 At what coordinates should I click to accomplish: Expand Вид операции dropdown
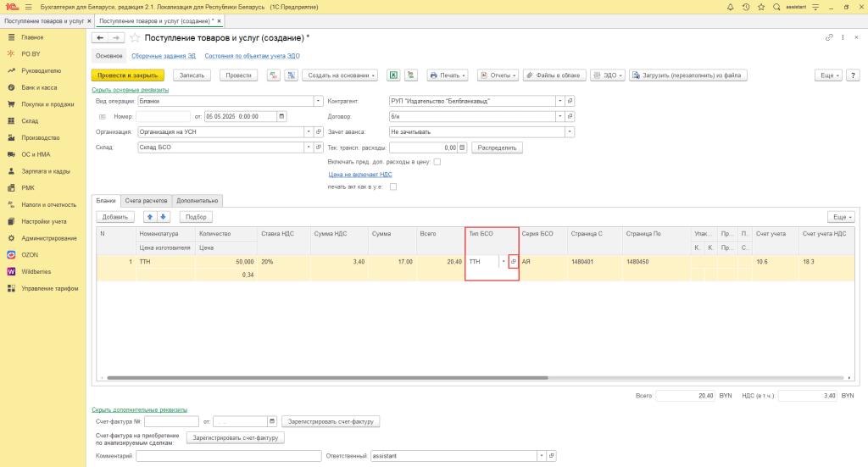[318, 101]
